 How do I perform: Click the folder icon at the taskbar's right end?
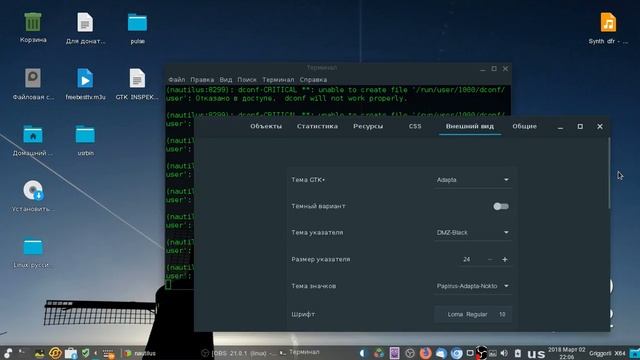[635, 353]
